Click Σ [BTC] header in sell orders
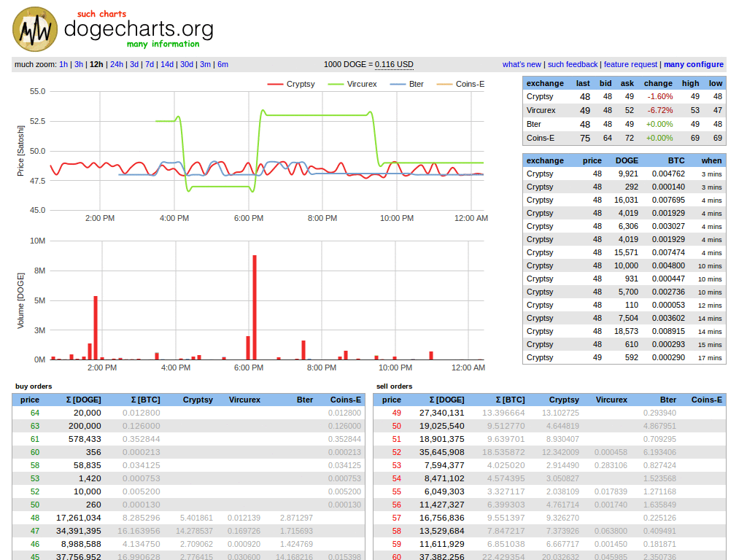Image resolution: width=747 pixels, height=560 pixels. coord(510,400)
